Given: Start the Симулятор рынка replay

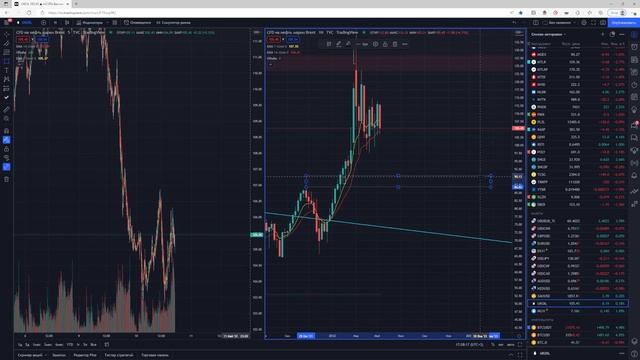Looking at the screenshot, I should tap(173, 23).
